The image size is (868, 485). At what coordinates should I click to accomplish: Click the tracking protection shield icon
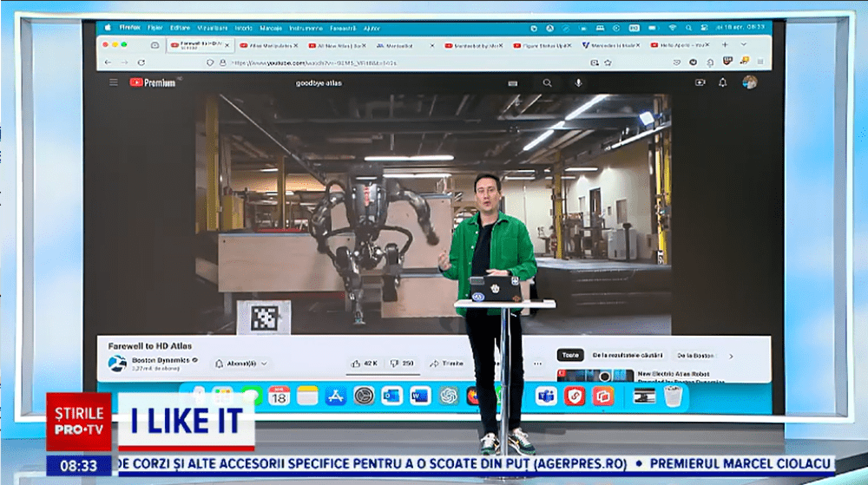click(210, 63)
